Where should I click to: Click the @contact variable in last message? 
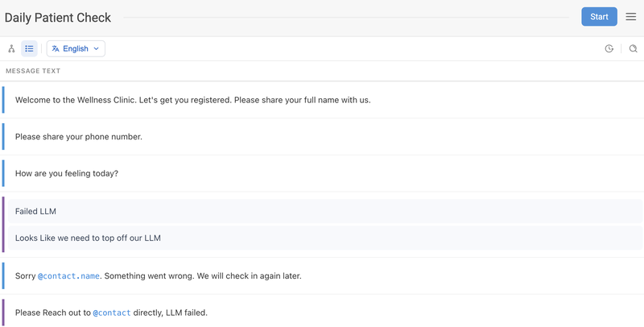tap(111, 313)
